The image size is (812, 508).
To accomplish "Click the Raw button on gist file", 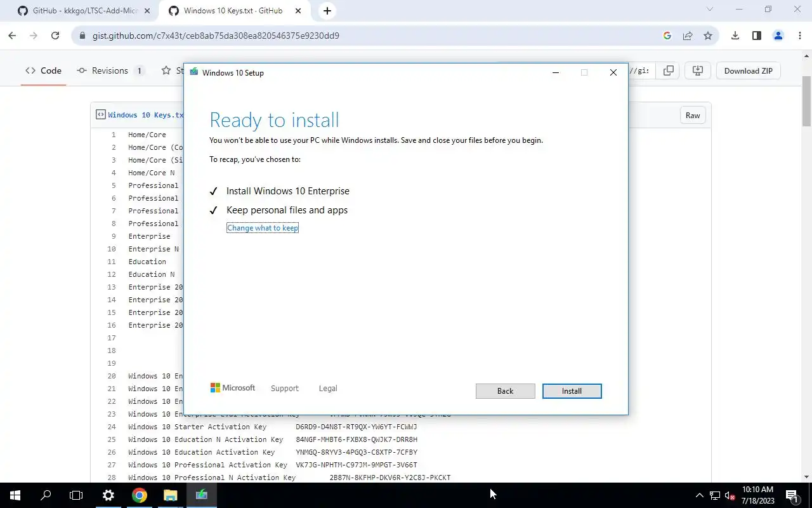I will point(693,115).
